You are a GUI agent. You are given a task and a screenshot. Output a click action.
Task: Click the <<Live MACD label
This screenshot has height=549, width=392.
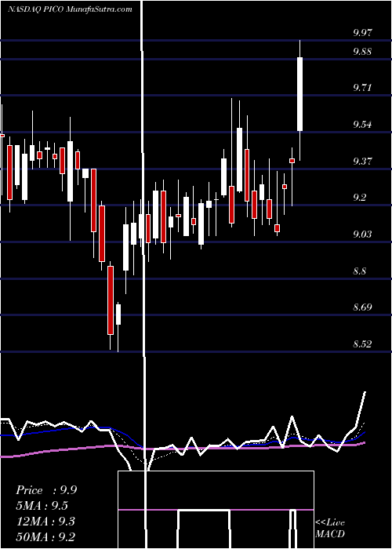pos(330,529)
